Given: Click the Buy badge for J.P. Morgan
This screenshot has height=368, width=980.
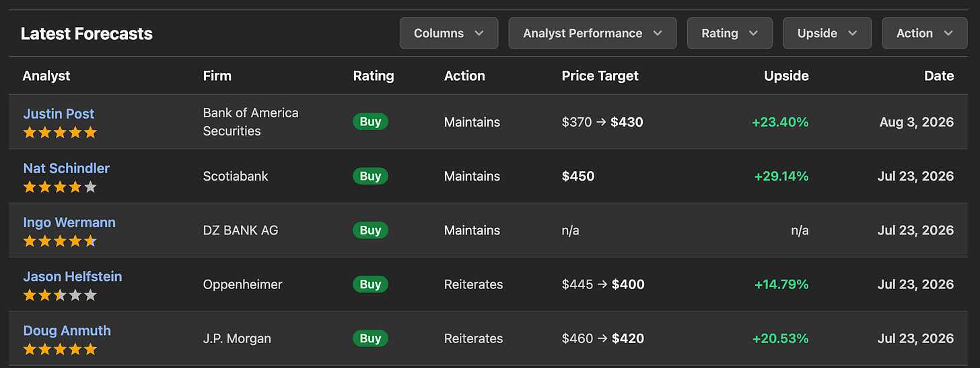Looking at the screenshot, I should [370, 338].
